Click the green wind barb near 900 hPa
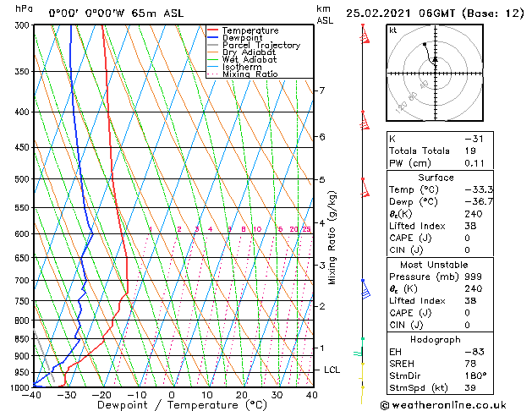Viewport: 532px width, 411px height. [x=359, y=348]
